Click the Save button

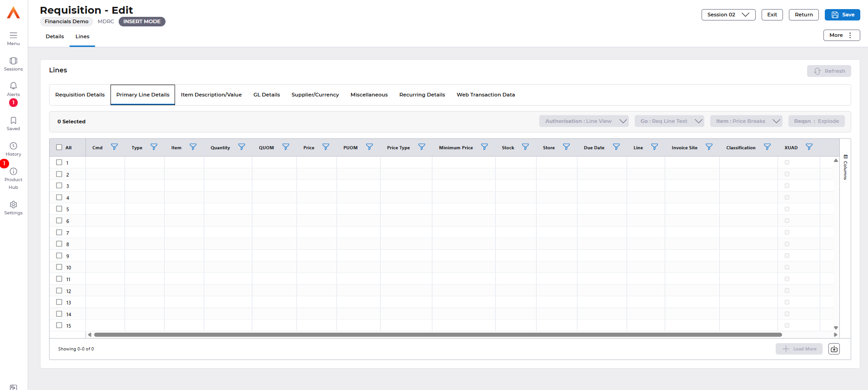(x=843, y=15)
